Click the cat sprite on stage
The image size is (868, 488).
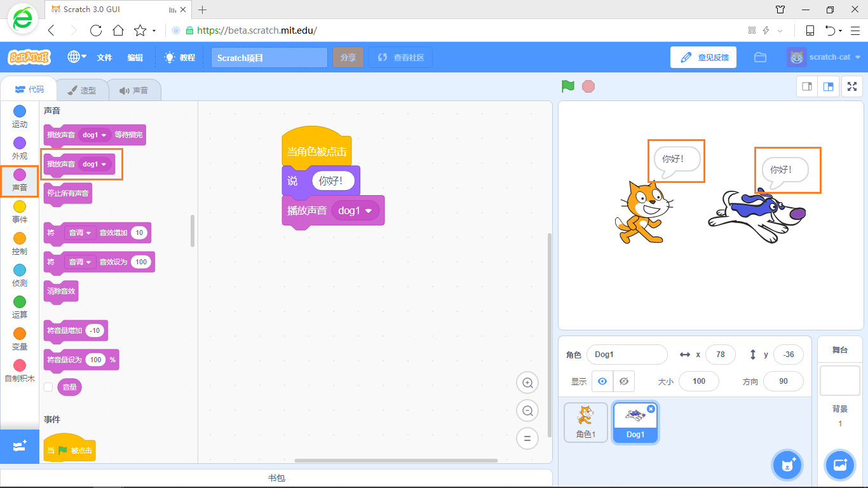[643, 212]
